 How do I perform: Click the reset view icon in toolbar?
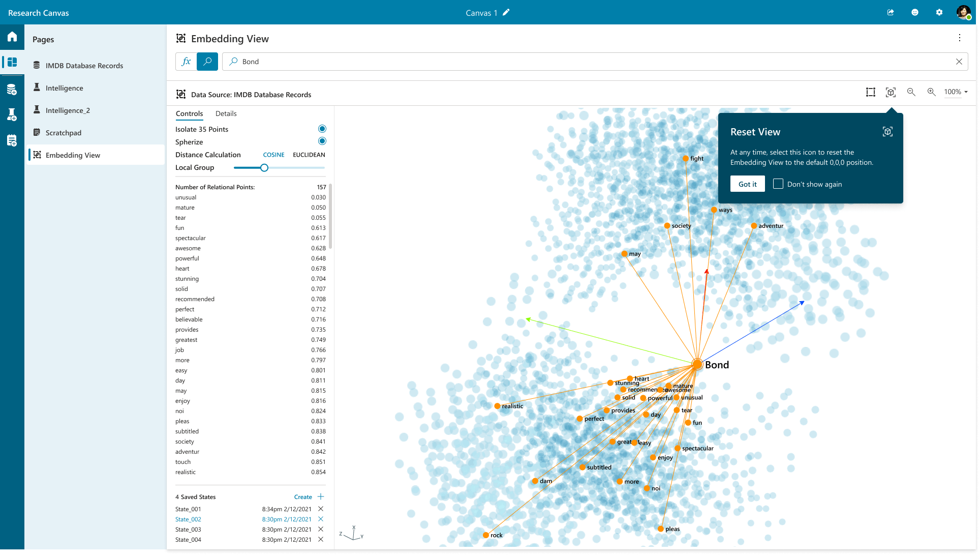pos(891,92)
